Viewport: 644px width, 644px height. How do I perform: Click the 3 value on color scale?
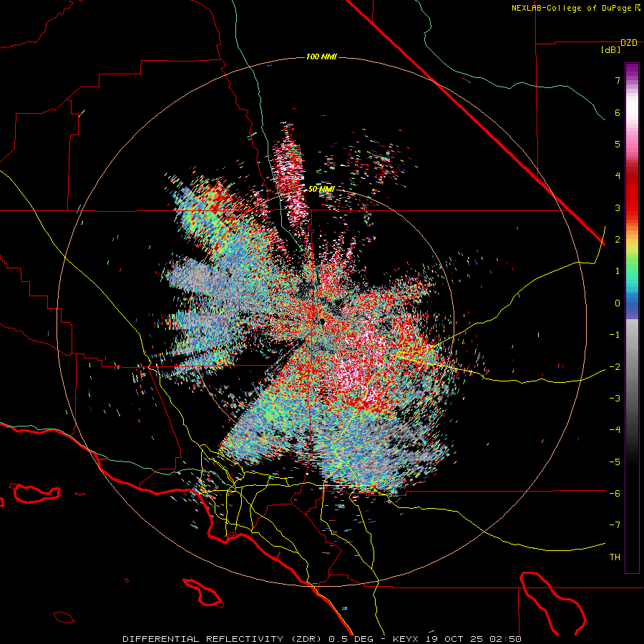pyautogui.click(x=618, y=208)
